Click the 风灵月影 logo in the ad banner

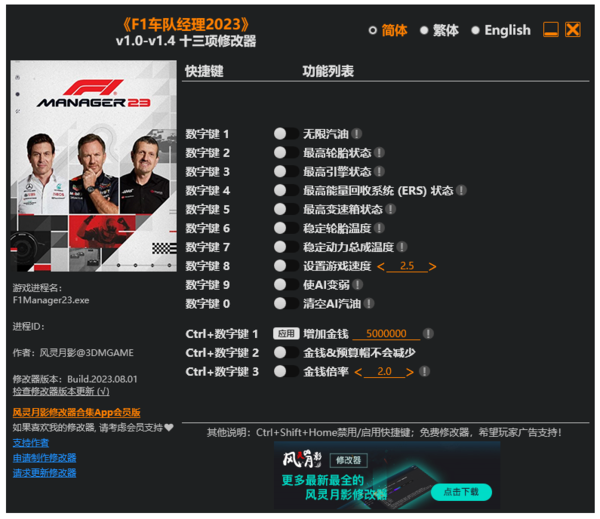coord(302,459)
